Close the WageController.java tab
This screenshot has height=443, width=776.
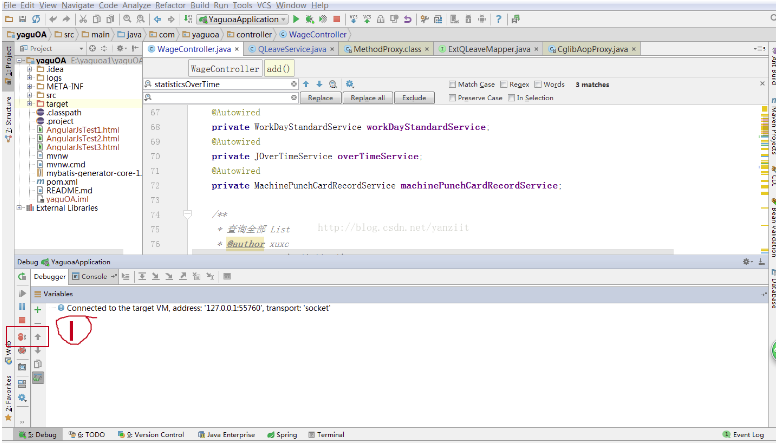click(237, 49)
